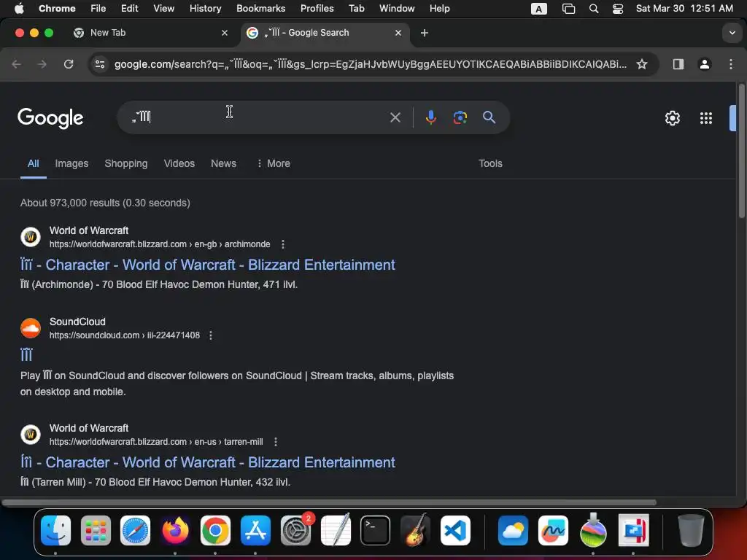Toggle Chrome side panel
The width and height of the screenshot is (747, 560).
click(678, 64)
